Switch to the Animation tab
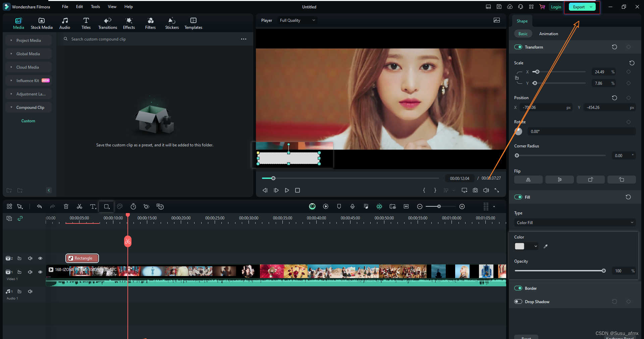Viewport: 644px width, 339px height. tap(549, 34)
